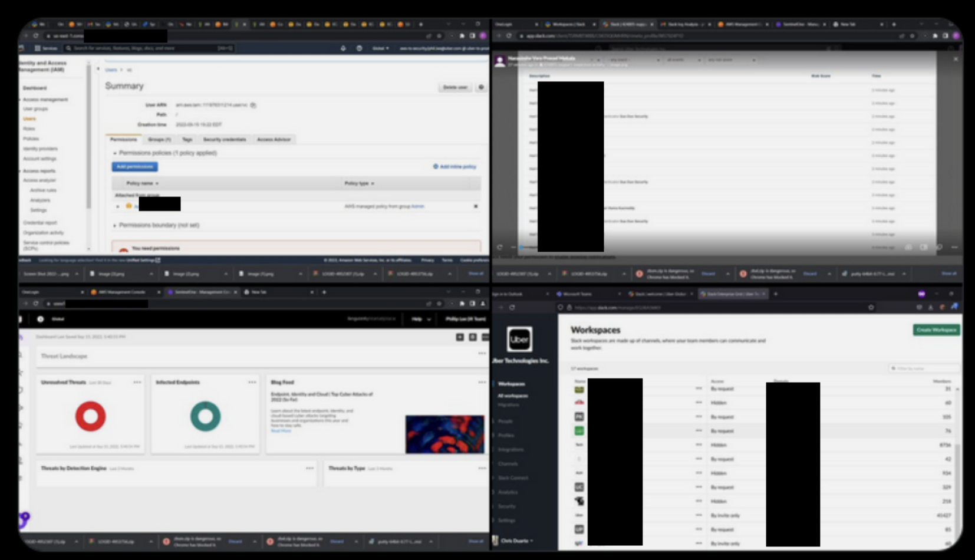The image size is (975, 560).
Task: Select Policies in IAM sidebar
Action: [31, 139]
